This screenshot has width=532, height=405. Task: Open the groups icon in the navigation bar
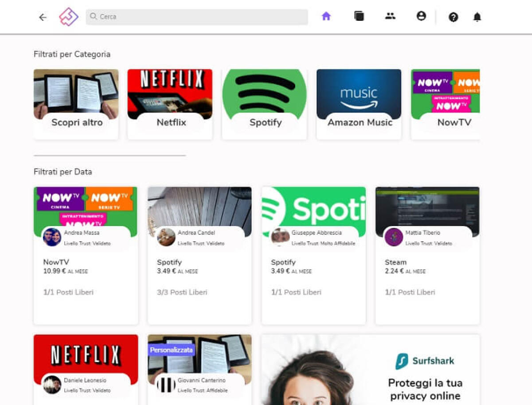(x=390, y=16)
